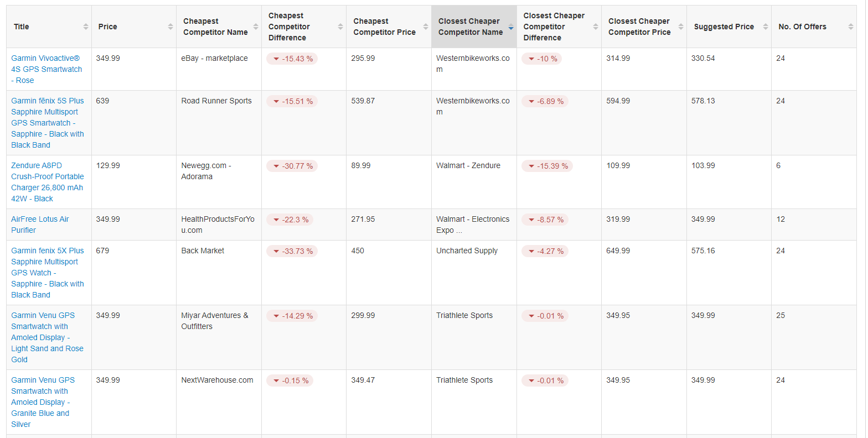Image resolution: width=868 pixels, height=438 pixels.
Task: Sort table by Suggested Price arrows
Action: pos(766,27)
